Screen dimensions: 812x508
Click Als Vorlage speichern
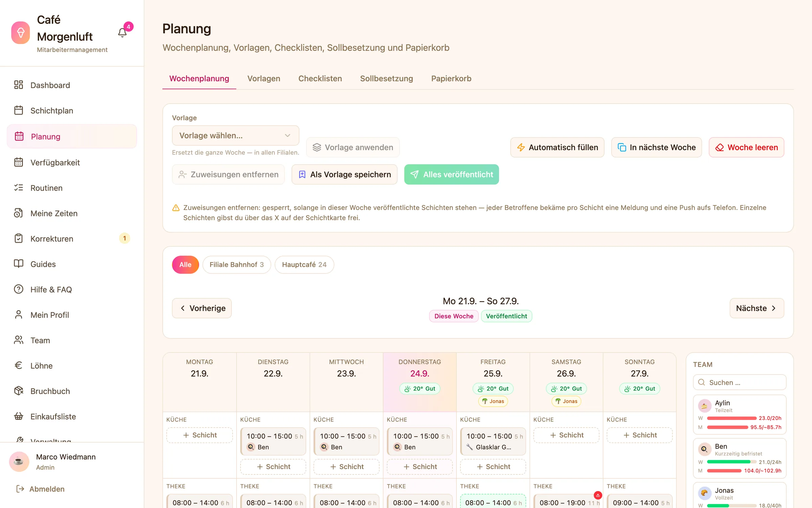coord(344,174)
